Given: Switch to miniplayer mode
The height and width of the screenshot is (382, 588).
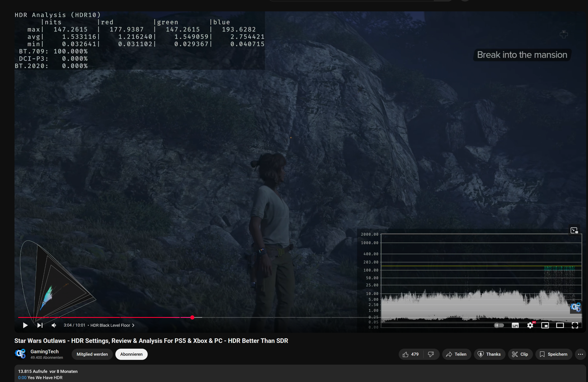Looking at the screenshot, I should click(545, 325).
